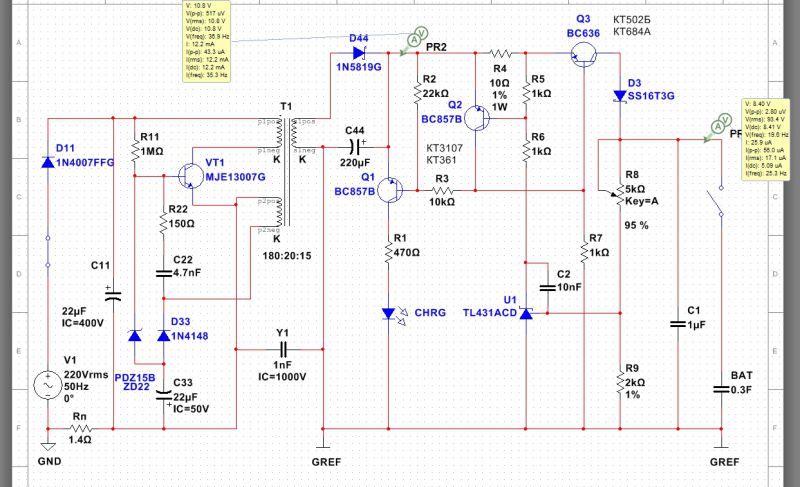This screenshot has height=487, width=800.
Task: Click the D3 SS16T3G diode
Action: [620, 96]
